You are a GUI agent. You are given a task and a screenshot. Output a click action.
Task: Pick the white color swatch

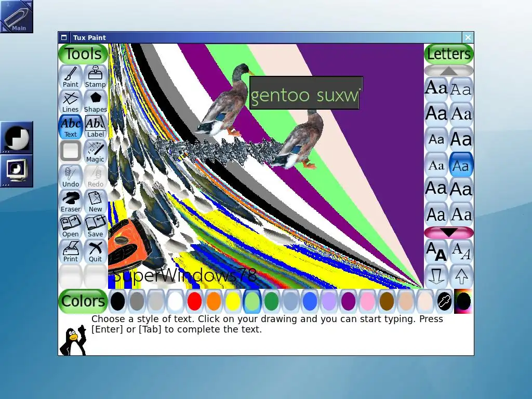(x=176, y=301)
